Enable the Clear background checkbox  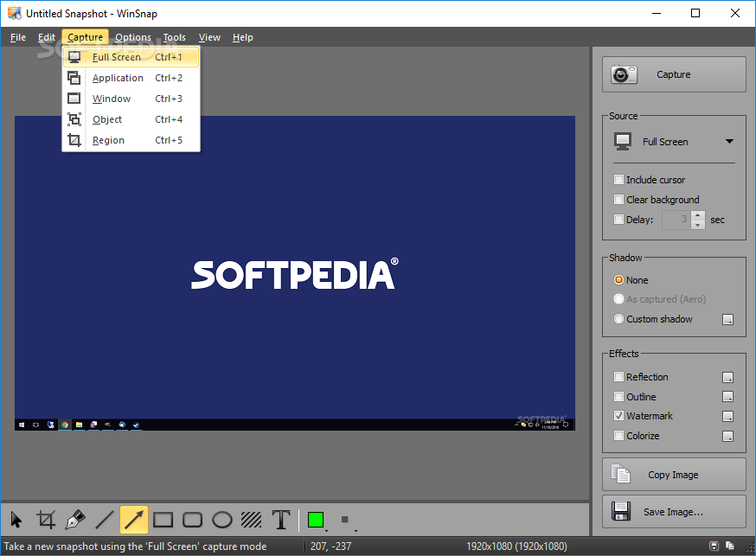point(618,200)
